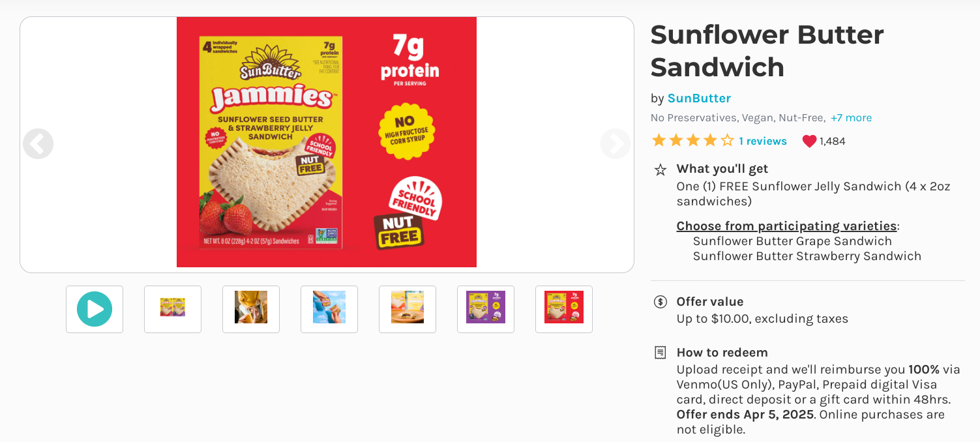
Task: Select the blue sky sandwich thumbnail
Action: [329, 309]
